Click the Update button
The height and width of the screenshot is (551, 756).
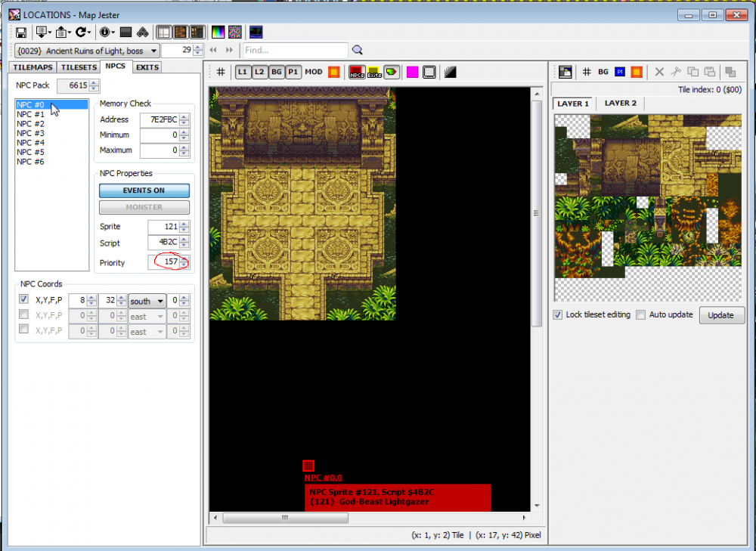pos(721,314)
